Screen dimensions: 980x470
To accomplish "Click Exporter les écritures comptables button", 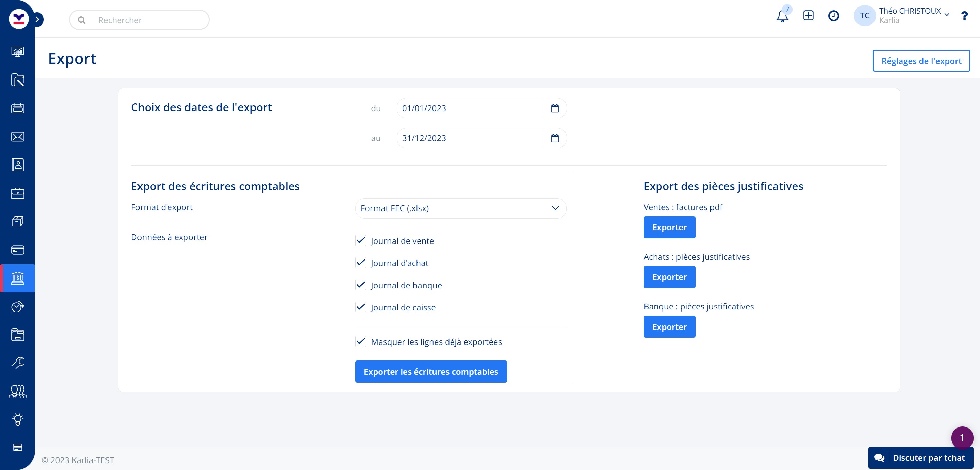I will point(431,371).
